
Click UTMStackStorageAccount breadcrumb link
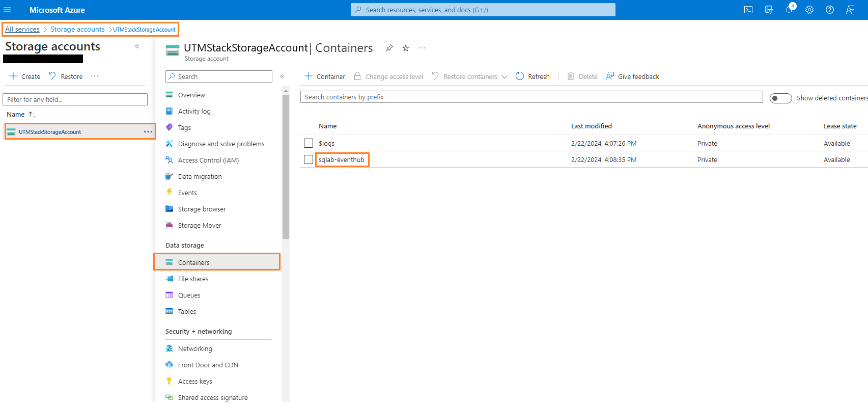[144, 30]
